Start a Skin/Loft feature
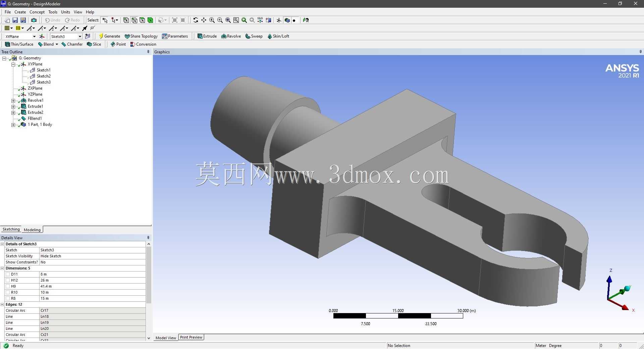 [x=278, y=36]
